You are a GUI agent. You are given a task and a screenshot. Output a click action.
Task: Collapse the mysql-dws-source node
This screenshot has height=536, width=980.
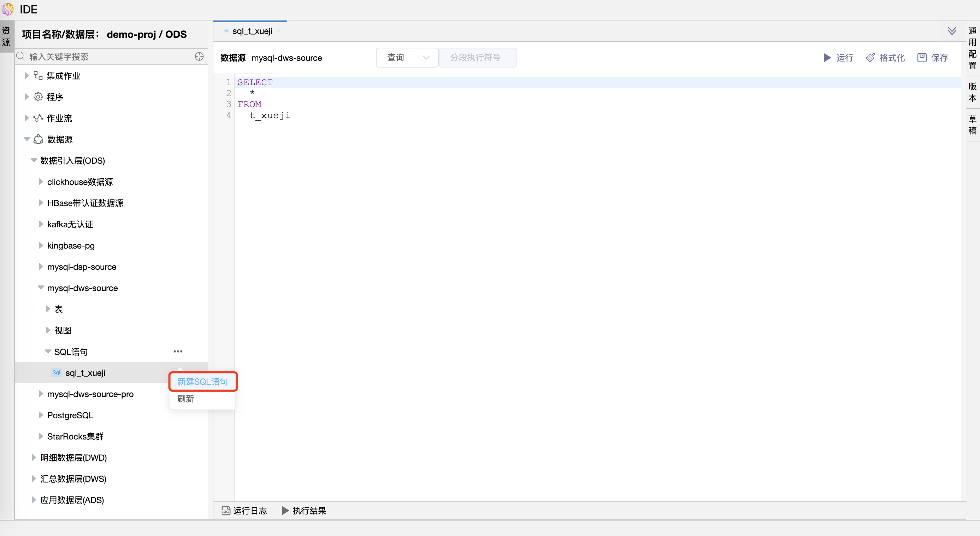41,288
